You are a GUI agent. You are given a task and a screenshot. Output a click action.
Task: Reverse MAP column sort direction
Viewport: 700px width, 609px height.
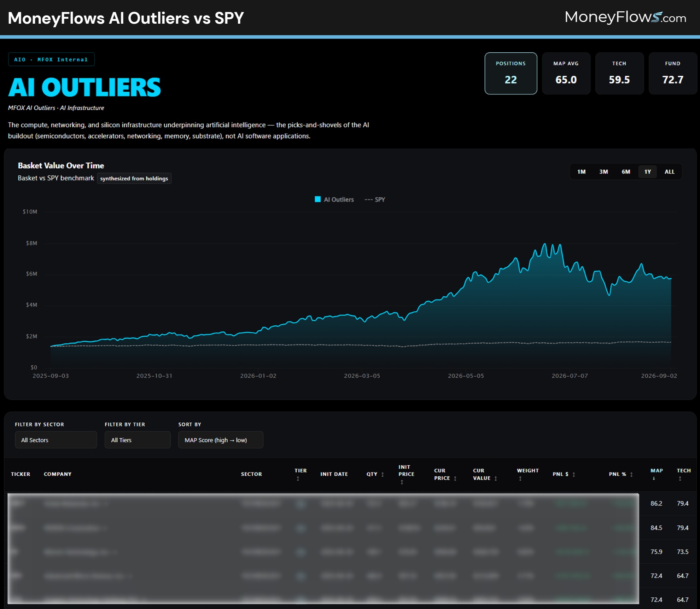tap(654, 478)
